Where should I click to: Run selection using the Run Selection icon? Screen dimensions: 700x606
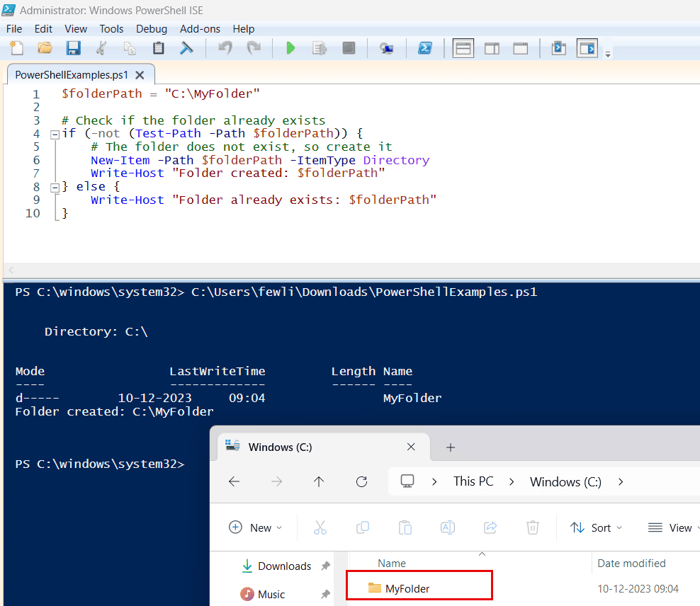coord(320,47)
